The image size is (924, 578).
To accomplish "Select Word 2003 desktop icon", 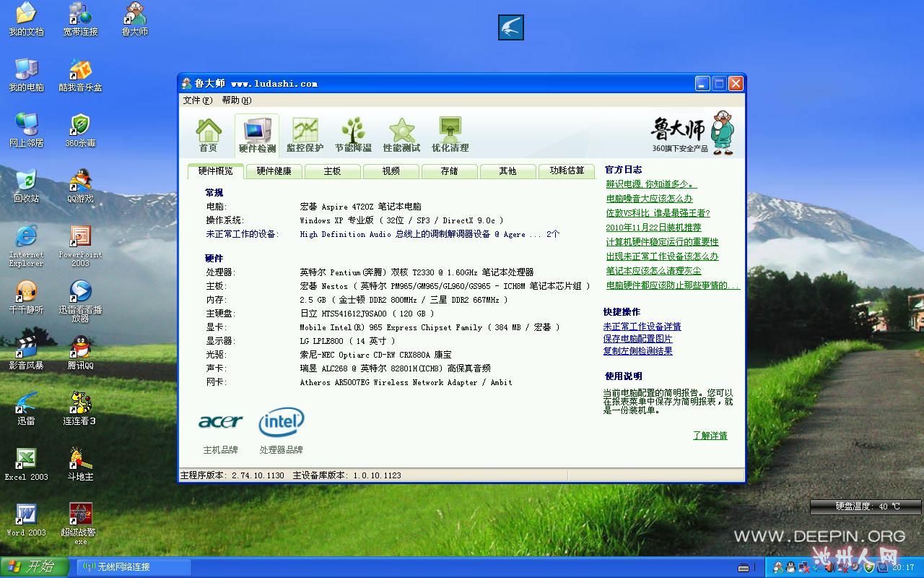I will (x=26, y=519).
